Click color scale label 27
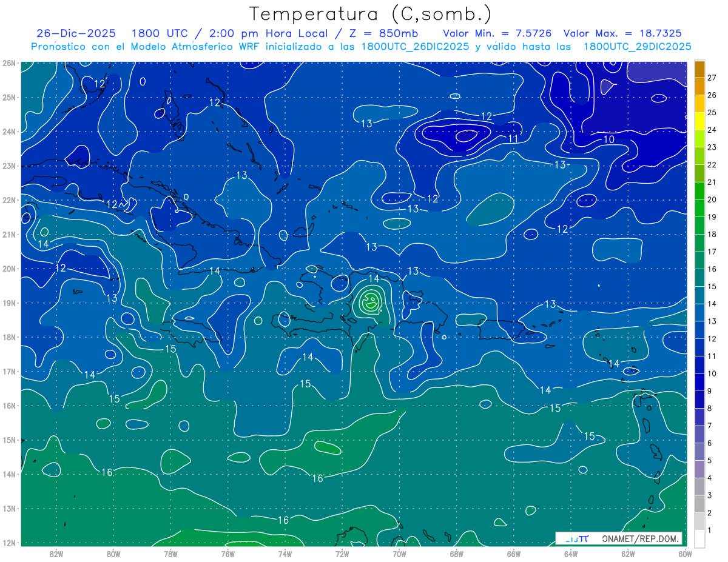Image resolution: width=728 pixels, height=562 pixels. click(712, 78)
